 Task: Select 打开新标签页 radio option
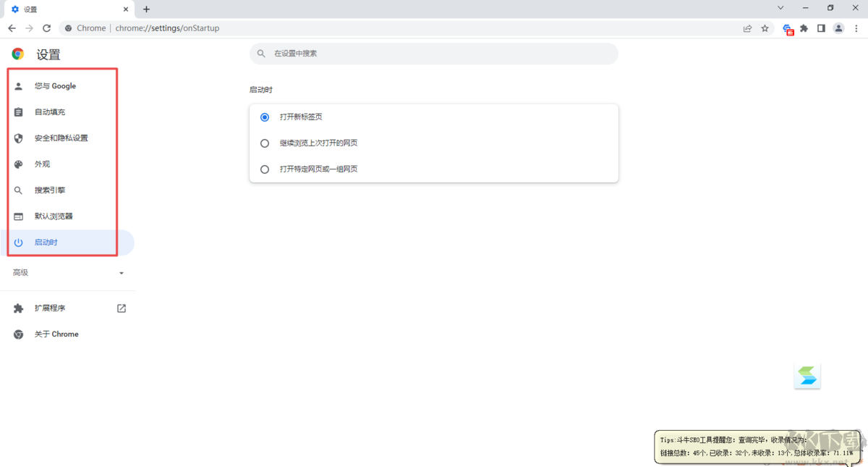click(265, 117)
